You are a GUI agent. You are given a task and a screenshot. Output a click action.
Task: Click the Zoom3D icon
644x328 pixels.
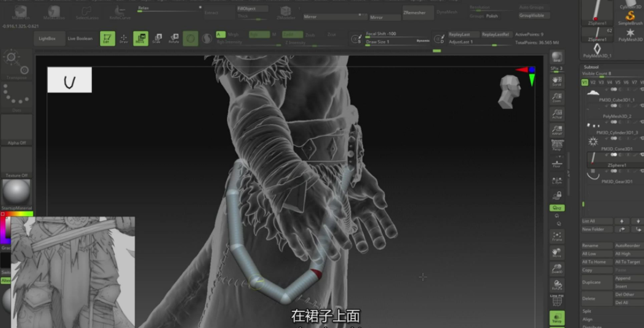(x=557, y=269)
